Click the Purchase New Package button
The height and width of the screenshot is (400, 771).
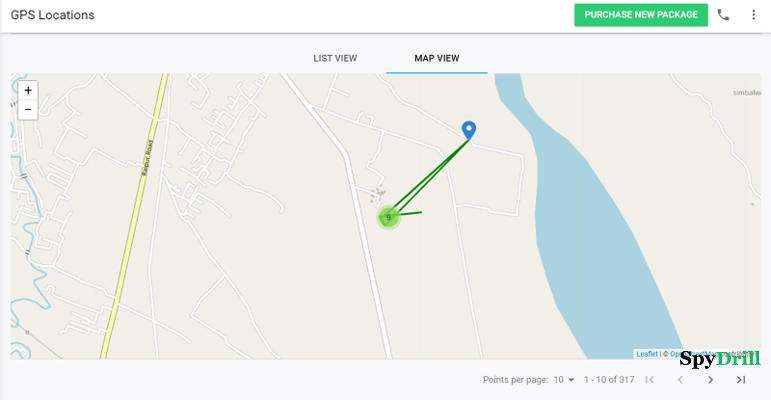coord(641,15)
